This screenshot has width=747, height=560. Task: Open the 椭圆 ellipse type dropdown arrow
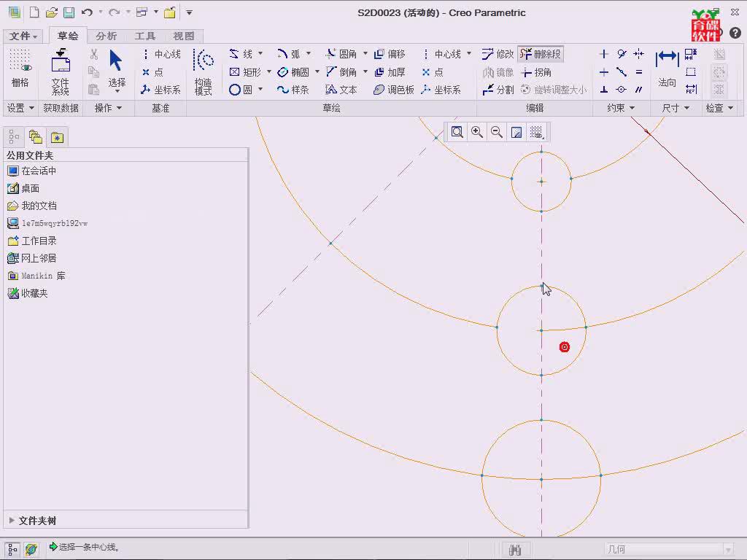(x=317, y=71)
